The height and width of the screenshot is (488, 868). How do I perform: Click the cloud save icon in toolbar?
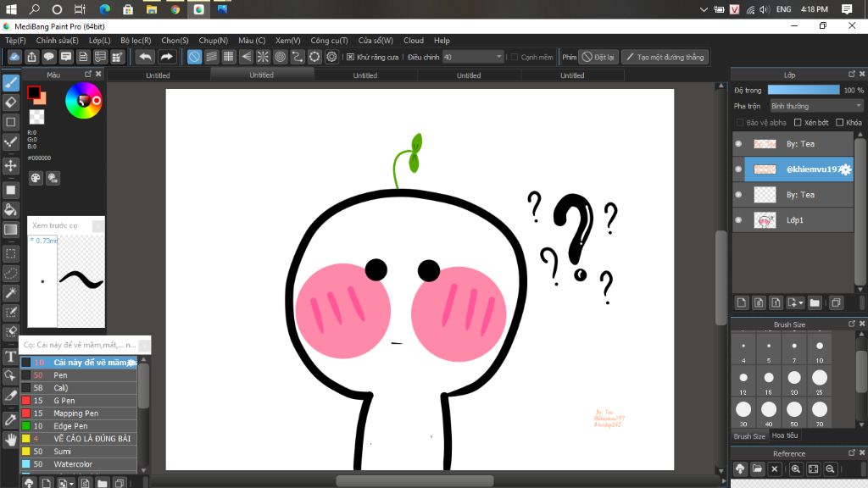tap(15, 57)
